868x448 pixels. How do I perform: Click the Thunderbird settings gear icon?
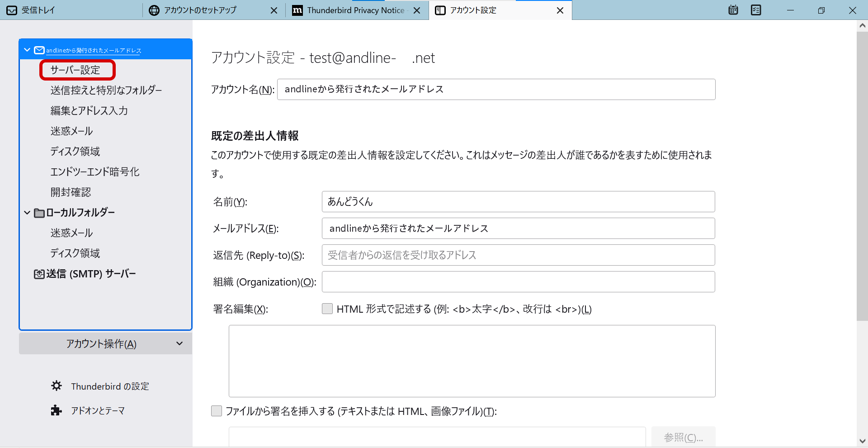point(57,386)
